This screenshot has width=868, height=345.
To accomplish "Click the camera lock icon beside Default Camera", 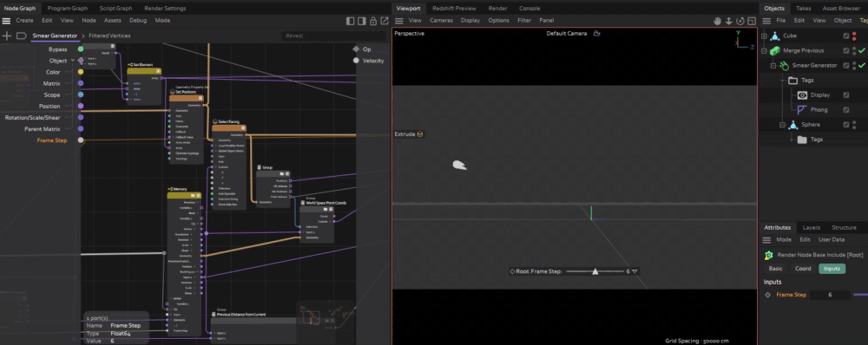I will (x=597, y=33).
